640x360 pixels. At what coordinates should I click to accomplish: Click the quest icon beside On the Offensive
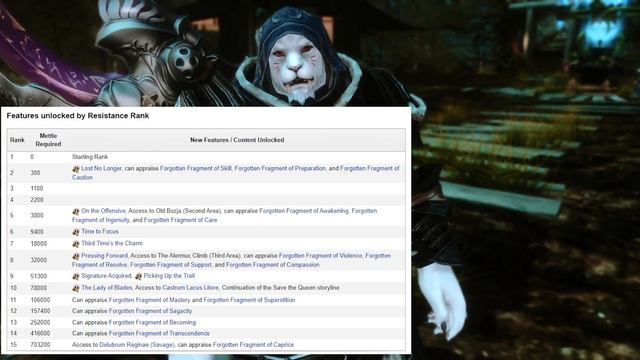tap(76, 211)
